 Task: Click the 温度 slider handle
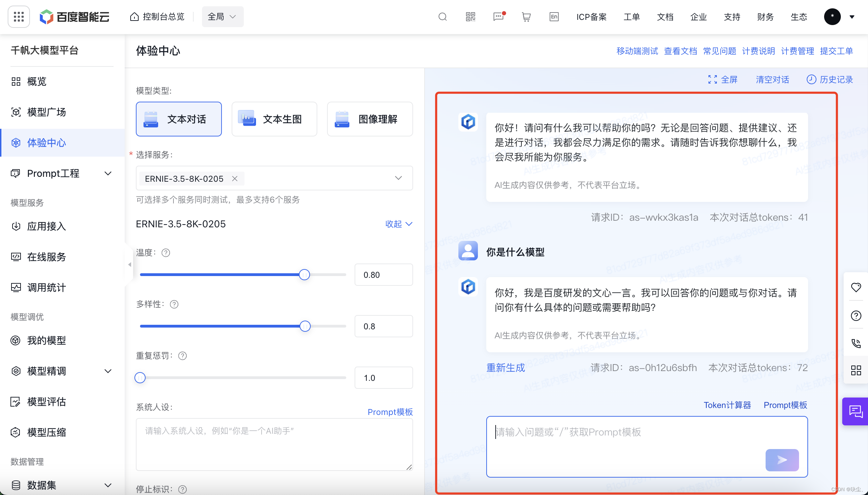(x=304, y=275)
